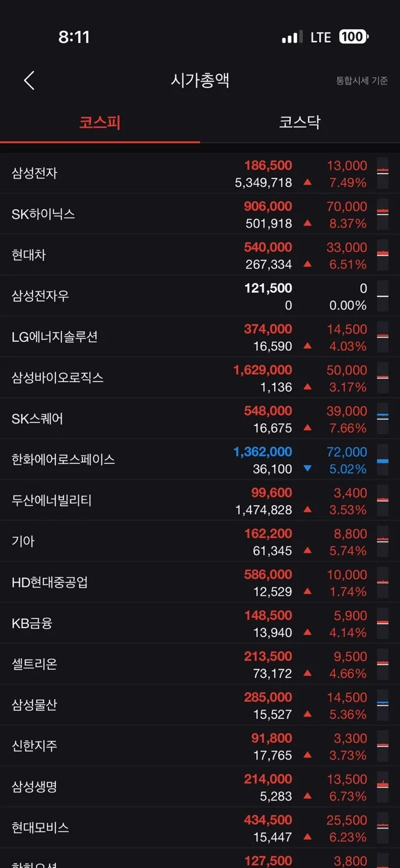400x868 pixels.
Task: Tap the 통합시세 기준 label
Action: point(361,81)
